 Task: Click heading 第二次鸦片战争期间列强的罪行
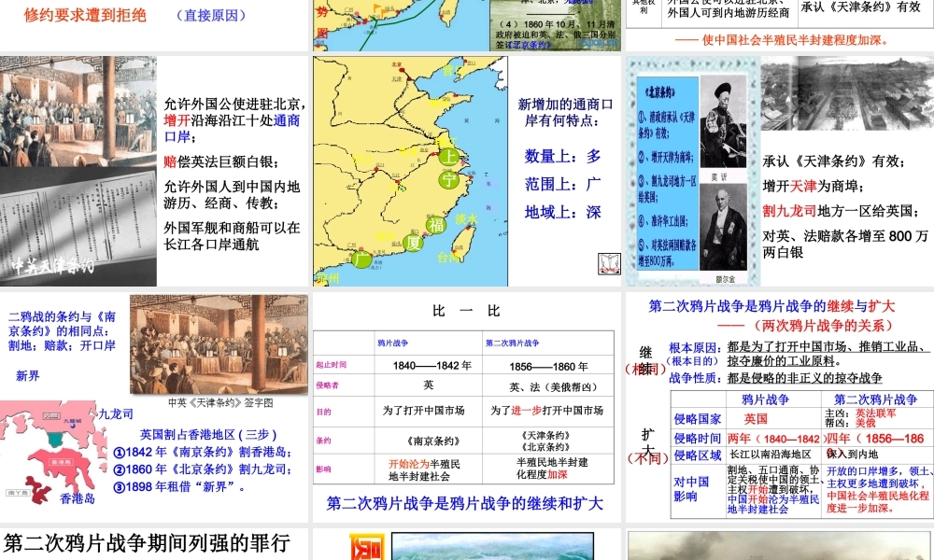[x=148, y=543]
